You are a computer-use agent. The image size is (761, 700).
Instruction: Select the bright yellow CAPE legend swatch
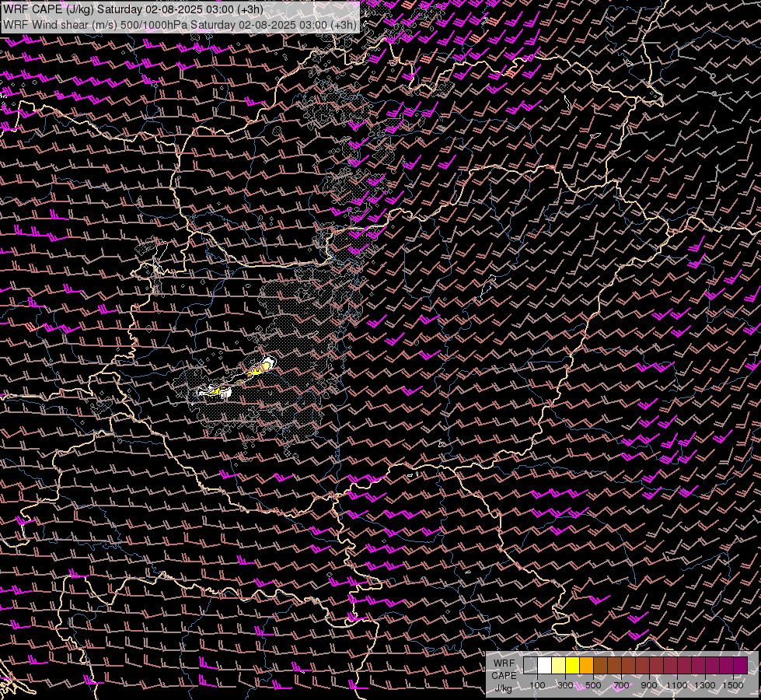coord(573,665)
